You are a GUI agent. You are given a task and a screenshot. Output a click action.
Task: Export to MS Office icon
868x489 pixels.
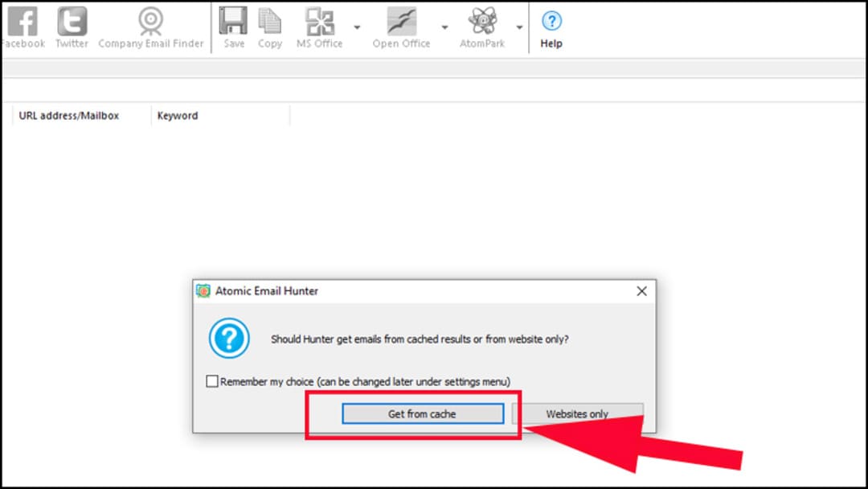tap(319, 22)
